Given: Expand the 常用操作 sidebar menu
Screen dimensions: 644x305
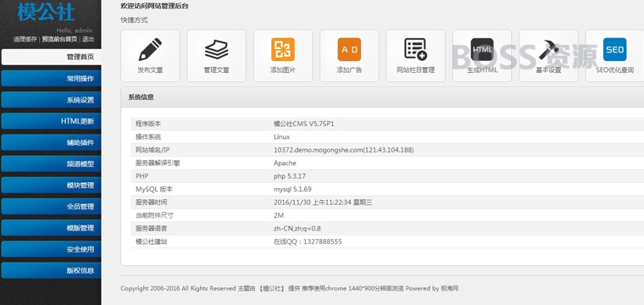Looking at the screenshot, I should click(52, 79).
